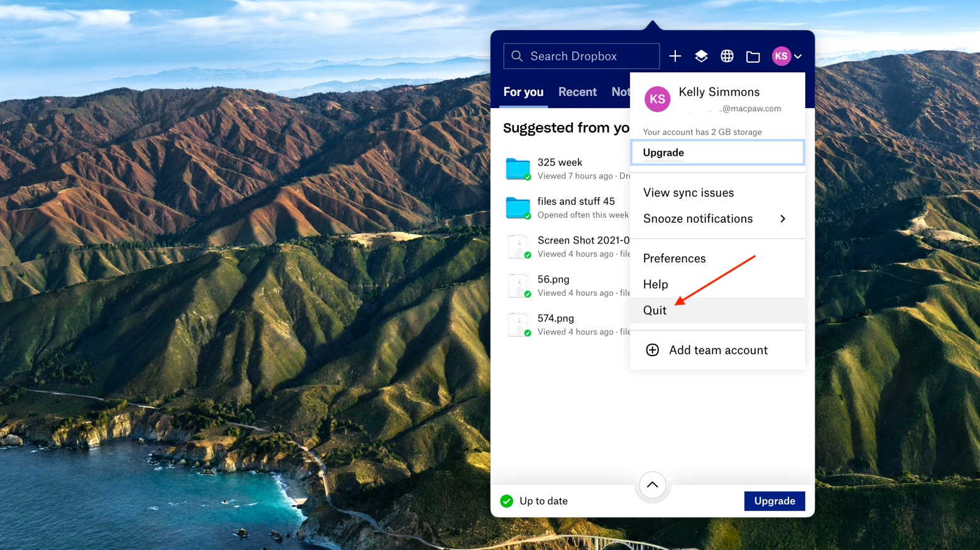Viewport: 980px width, 550px height.
Task: Open the Screen Shot 2021 file name
Action: click(584, 240)
